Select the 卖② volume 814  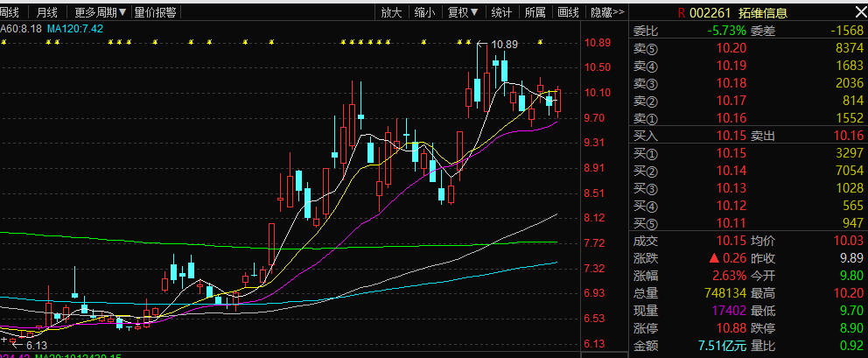pyautogui.click(x=853, y=101)
